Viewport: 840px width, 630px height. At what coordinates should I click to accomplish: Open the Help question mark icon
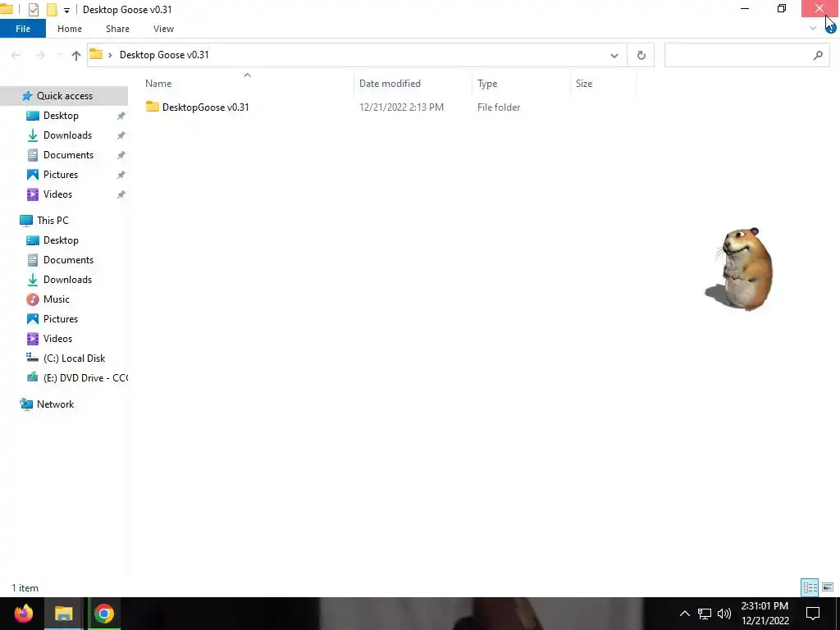click(x=831, y=29)
